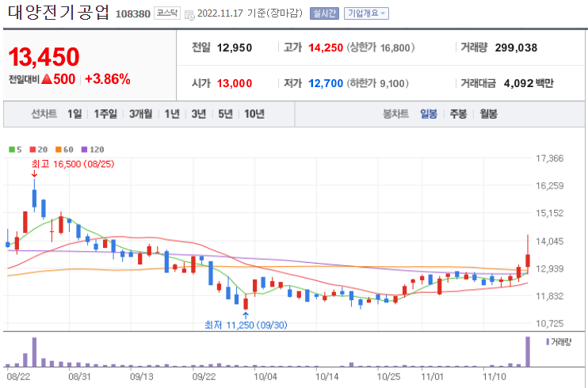Screen dimensions: 588x388
Task: Switch to the 월봉 monthly candle chart
Action: coord(489,113)
